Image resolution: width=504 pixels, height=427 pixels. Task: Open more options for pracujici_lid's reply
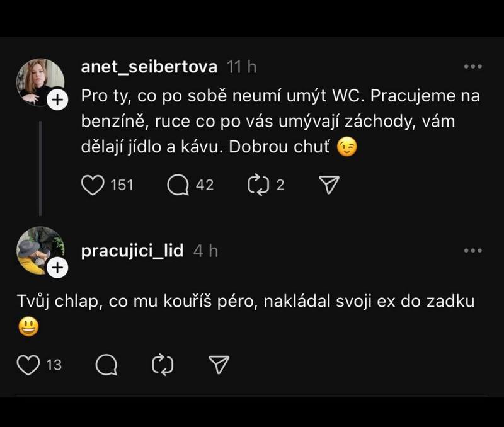coord(472,251)
